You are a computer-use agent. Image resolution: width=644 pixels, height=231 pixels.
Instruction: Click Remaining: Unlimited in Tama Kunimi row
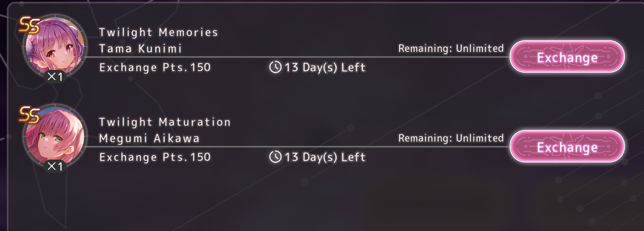451,48
